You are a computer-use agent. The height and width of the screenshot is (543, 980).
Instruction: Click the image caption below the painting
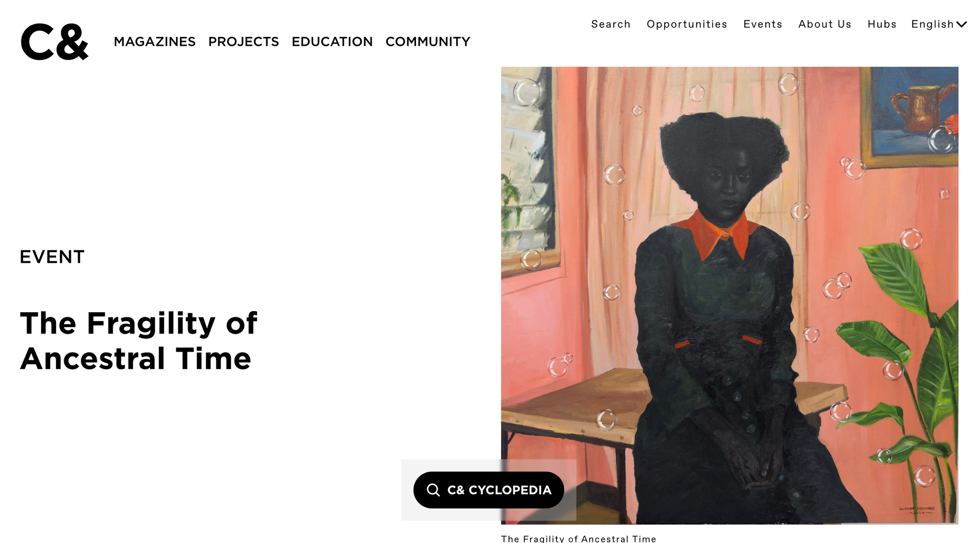point(579,539)
